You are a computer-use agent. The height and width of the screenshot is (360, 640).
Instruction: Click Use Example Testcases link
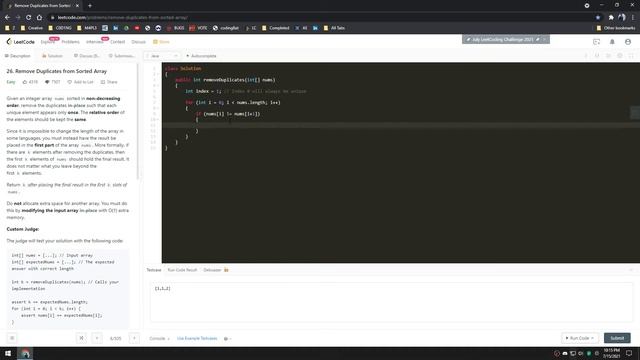197,338
